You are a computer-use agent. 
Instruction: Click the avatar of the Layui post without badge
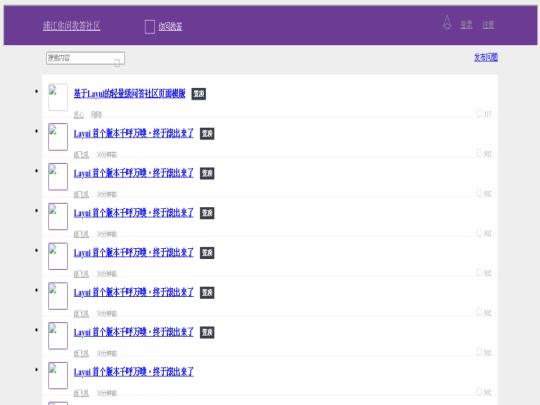click(x=58, y=375)
